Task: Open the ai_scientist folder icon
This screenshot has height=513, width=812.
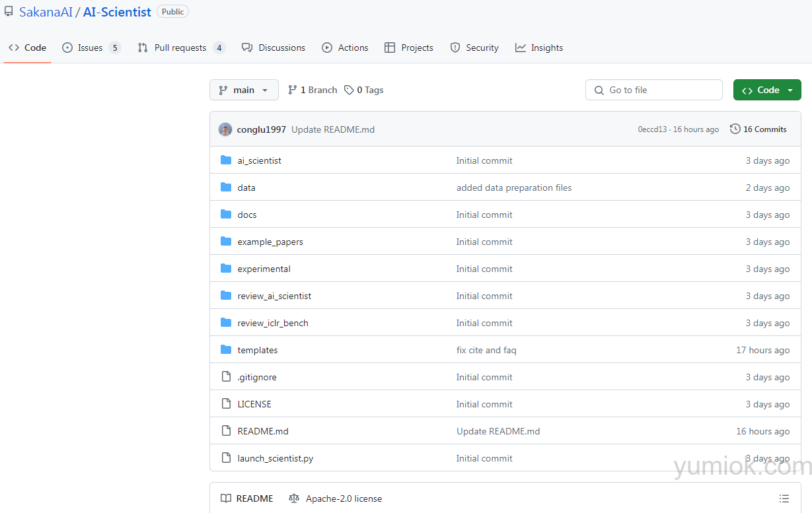Action: (226, 160)
